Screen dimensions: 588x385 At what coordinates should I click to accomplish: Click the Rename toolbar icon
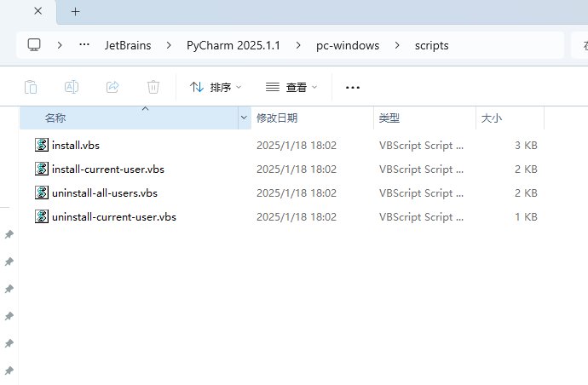[72, 88]
